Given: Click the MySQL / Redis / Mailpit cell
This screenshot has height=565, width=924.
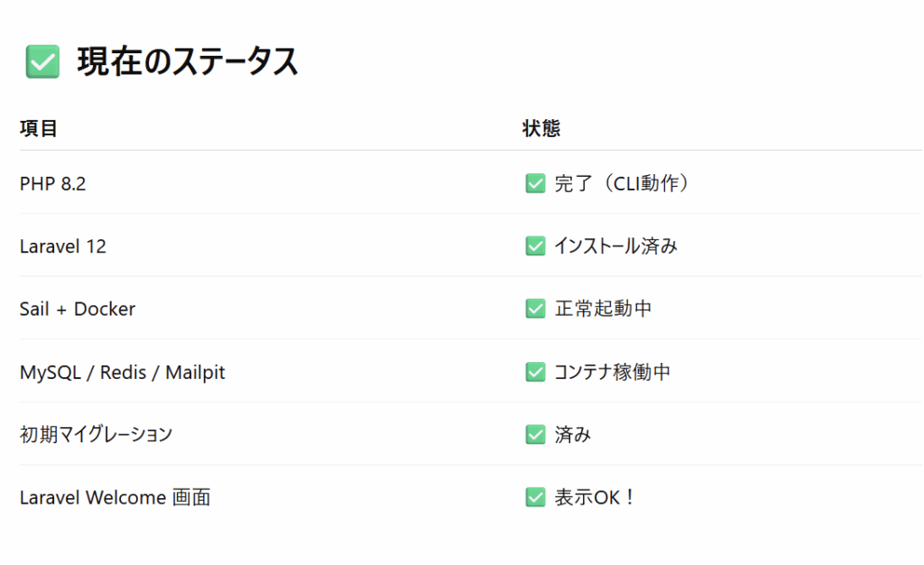Looking at the screenshot, I should coord(123,373).
